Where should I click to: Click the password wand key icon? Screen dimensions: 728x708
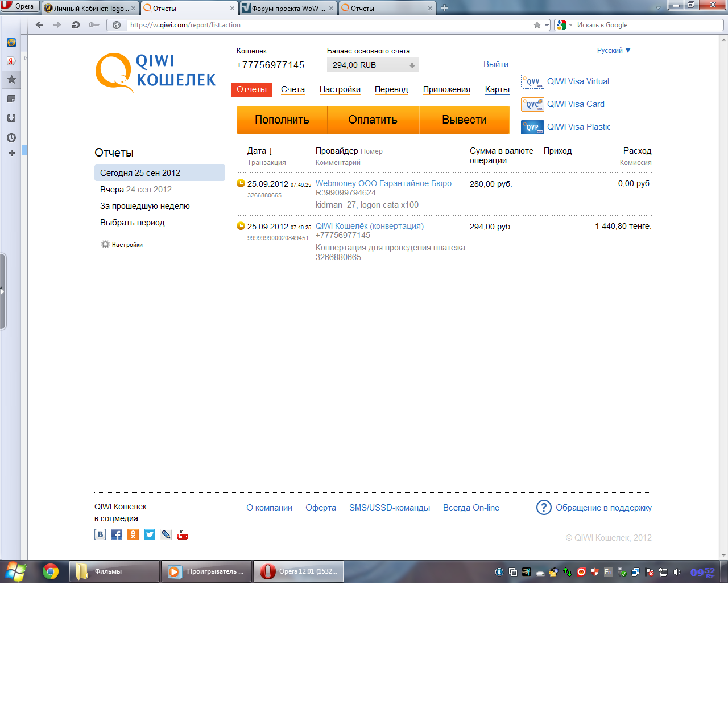[x=94, y=25]
